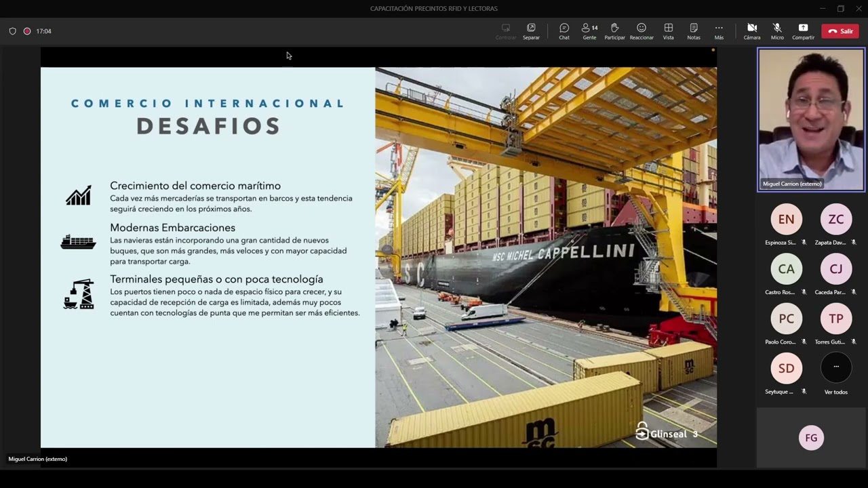
Task: Open the Vista layout options
Action: point(669,31)
